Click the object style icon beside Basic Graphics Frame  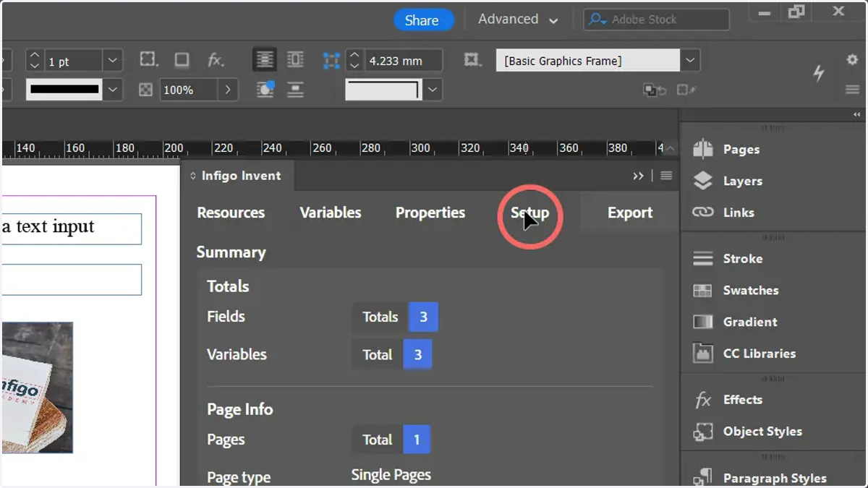(472, 60)
